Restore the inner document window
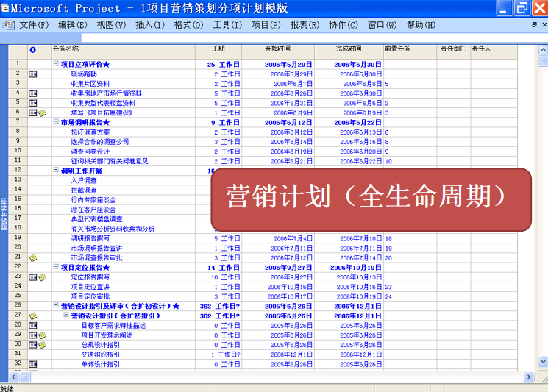Viewport: 548px width, 392px height. coord(534,25)
